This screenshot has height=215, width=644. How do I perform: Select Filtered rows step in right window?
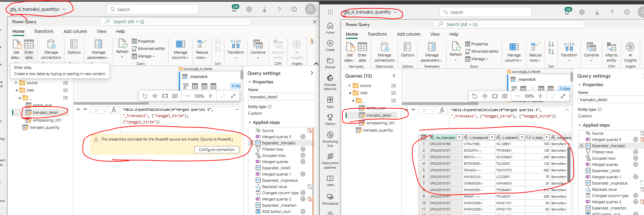602,152
